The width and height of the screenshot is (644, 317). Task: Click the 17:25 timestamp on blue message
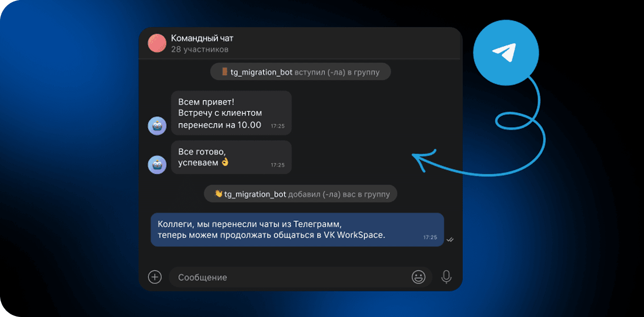click(430, 237)
